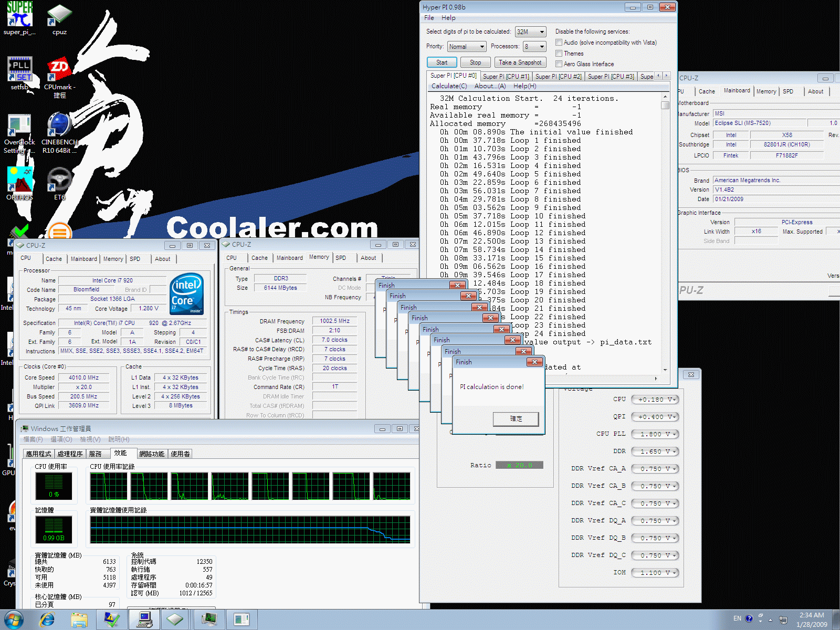Screen dimensions: 840x630
Task: Select the CPU-Z taskbar button
Action: tap(175, 619)
